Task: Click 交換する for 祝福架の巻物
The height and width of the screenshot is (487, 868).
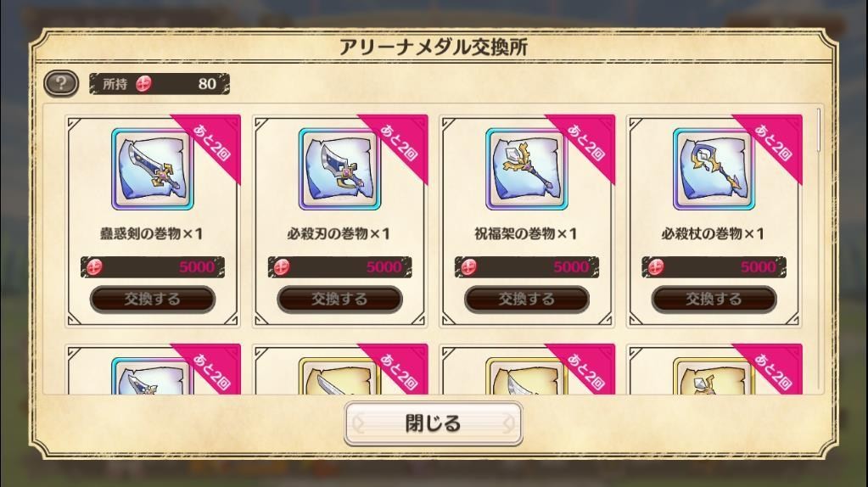Action: tap(527, 299)
